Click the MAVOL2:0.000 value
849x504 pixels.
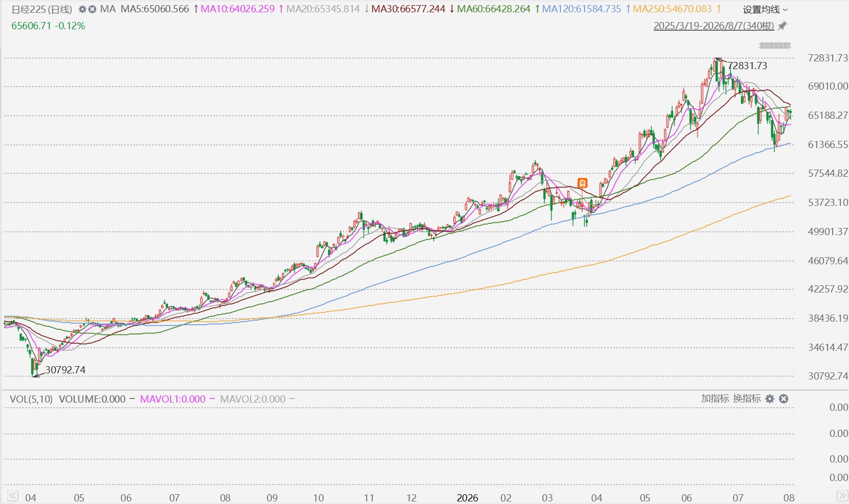coord(253,399)
